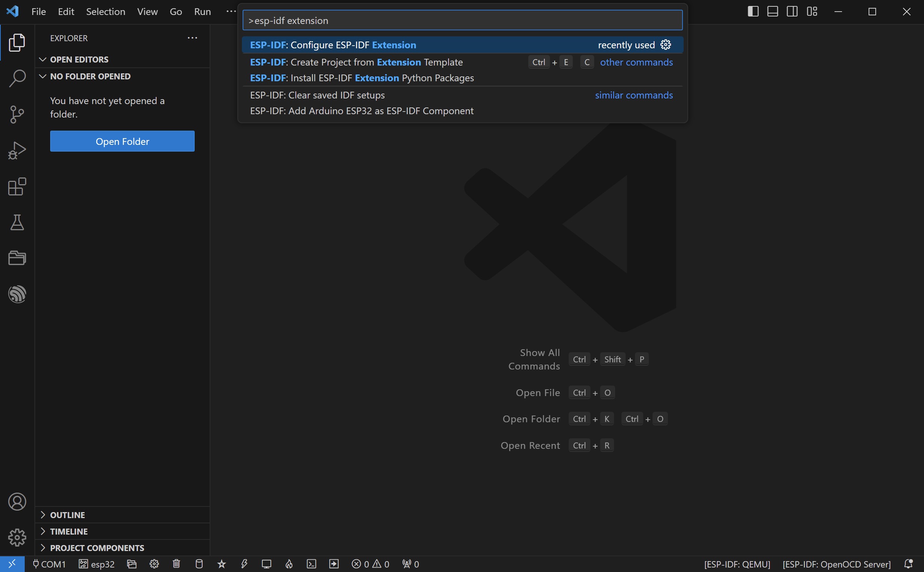Open the overflow menu ellipsis in menu bar

(x=231, y=11)
